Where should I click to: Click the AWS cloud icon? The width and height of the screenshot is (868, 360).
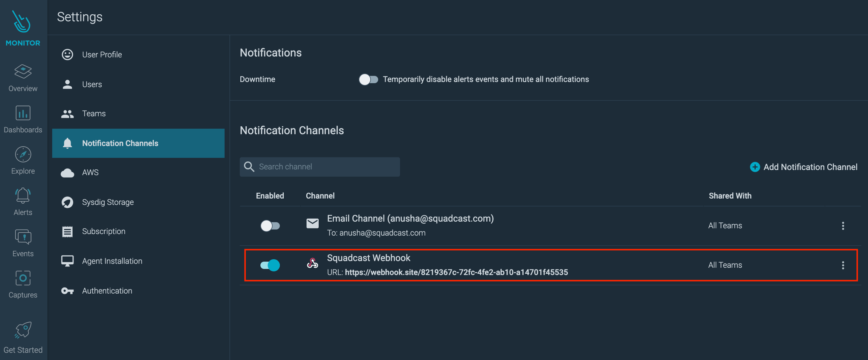tap(67, 173)
